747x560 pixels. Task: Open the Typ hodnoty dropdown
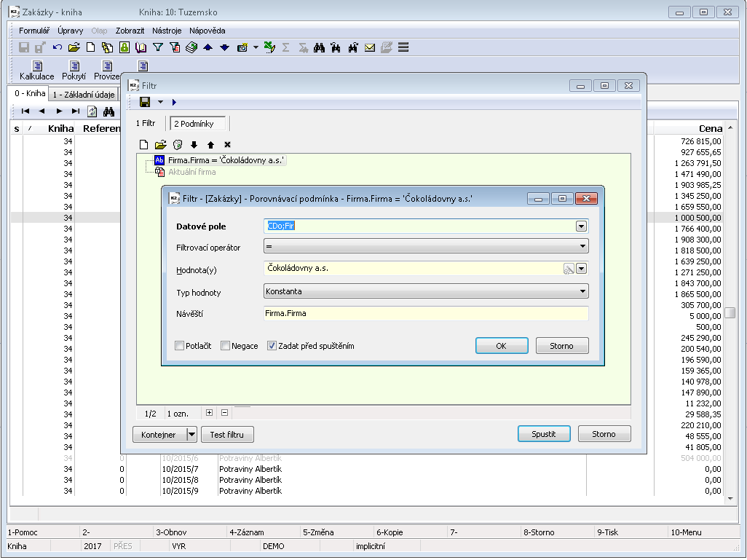pyautogui.click(x=582, y=291)
